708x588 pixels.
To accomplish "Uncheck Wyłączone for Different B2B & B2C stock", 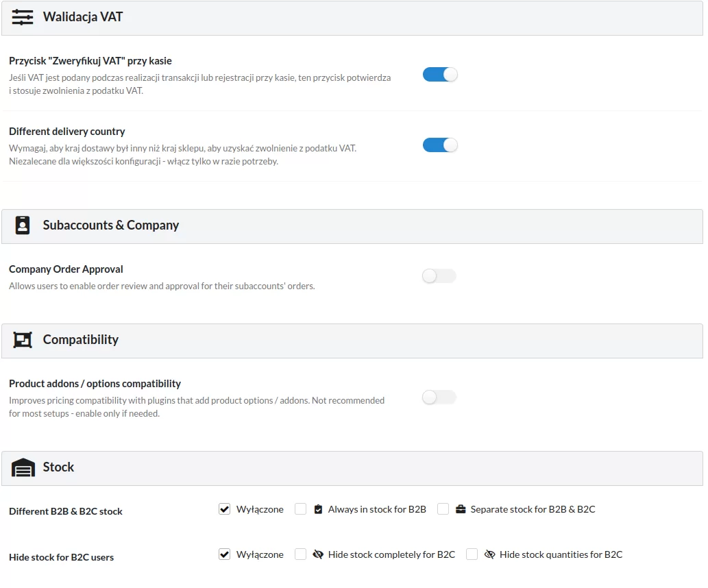I will click(224, 509).
